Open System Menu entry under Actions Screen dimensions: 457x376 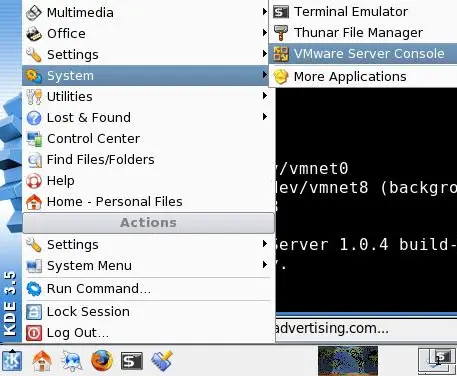148,266
